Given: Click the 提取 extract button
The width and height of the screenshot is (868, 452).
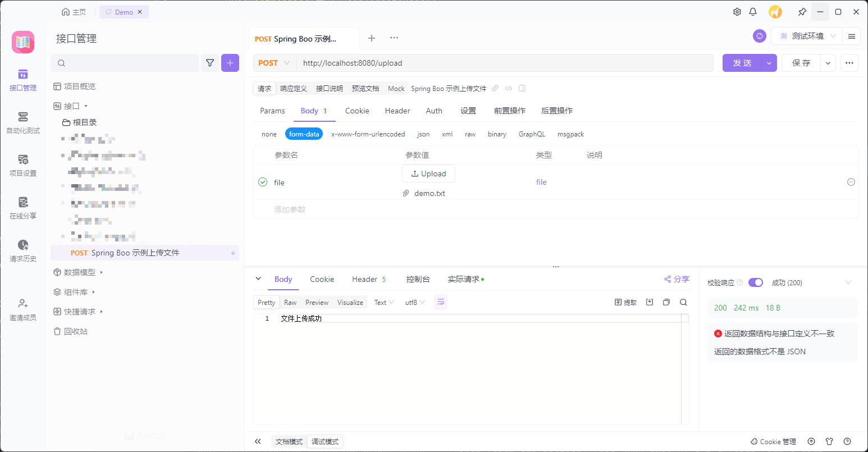Looking at the screenshot, I should (626, 302).
